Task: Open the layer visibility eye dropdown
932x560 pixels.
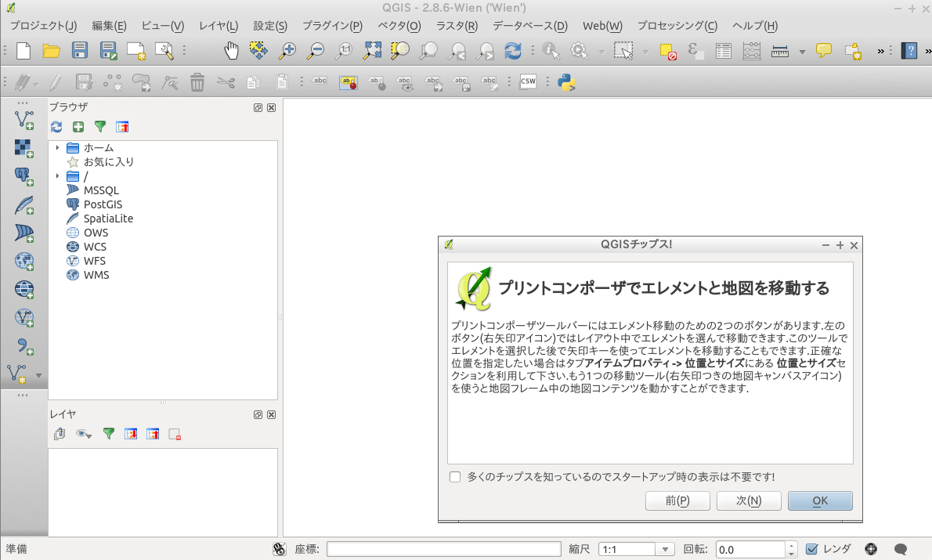Action: click(84, 434)
